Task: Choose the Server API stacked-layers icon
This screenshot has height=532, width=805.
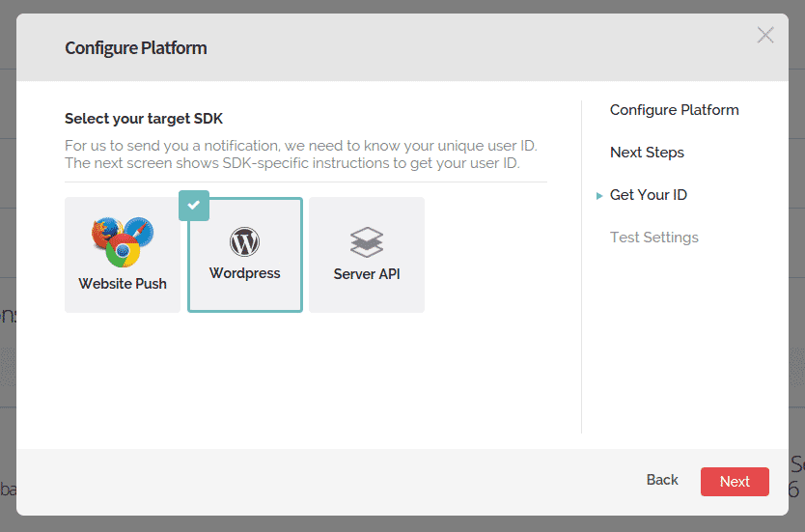Action: (367, 242)
